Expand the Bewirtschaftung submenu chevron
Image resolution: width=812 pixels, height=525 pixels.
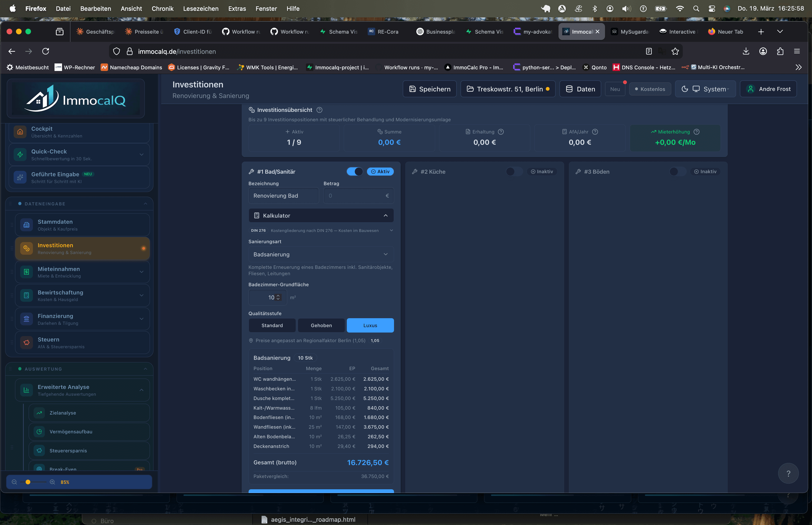141,296
